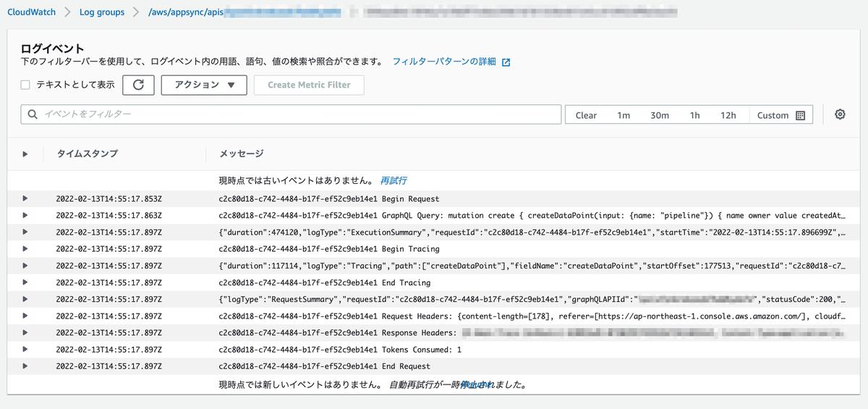Click the 再試行 link for older events

click(394, 180)
